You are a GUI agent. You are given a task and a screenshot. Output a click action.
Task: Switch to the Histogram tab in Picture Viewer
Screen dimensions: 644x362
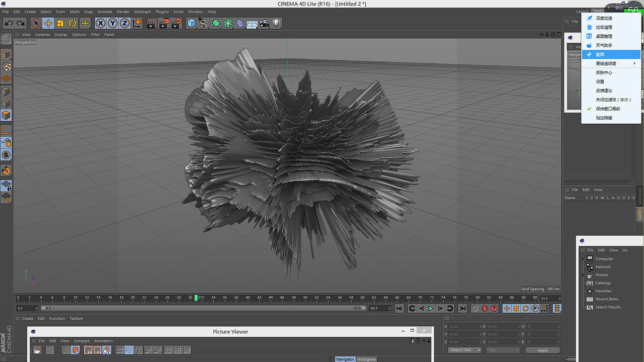pos(366,359)
